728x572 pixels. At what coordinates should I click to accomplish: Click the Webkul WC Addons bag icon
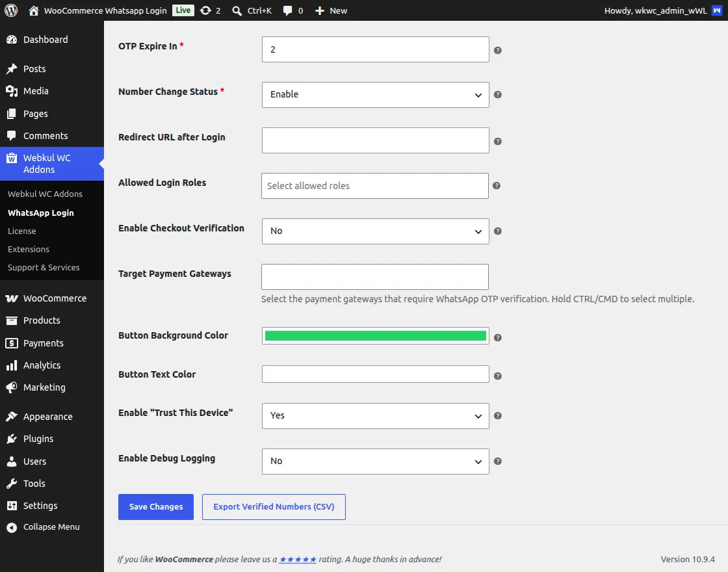click(12, 159)
